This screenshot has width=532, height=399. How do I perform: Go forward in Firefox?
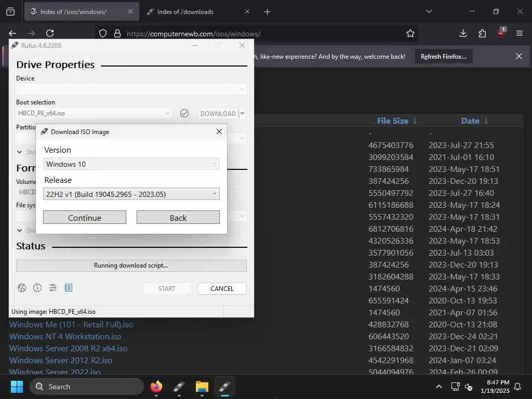click(x=31, y=33)
